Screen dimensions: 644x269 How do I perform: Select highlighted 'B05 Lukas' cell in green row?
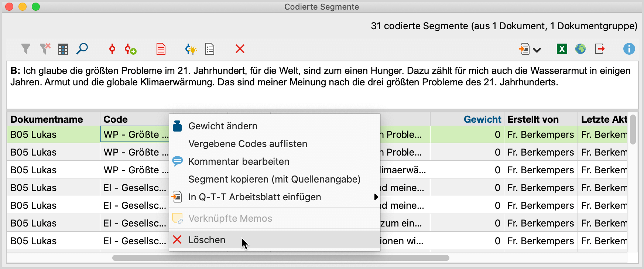[x=54, y=134]
